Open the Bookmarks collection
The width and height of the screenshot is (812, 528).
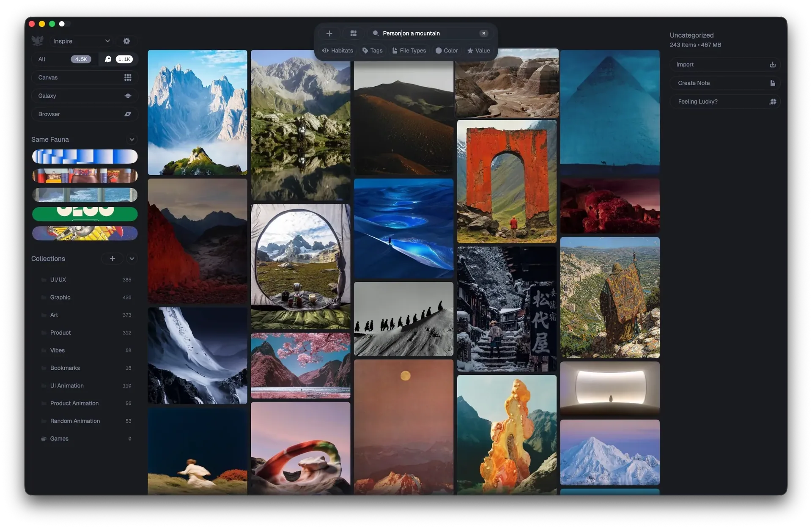click(85, 368)
